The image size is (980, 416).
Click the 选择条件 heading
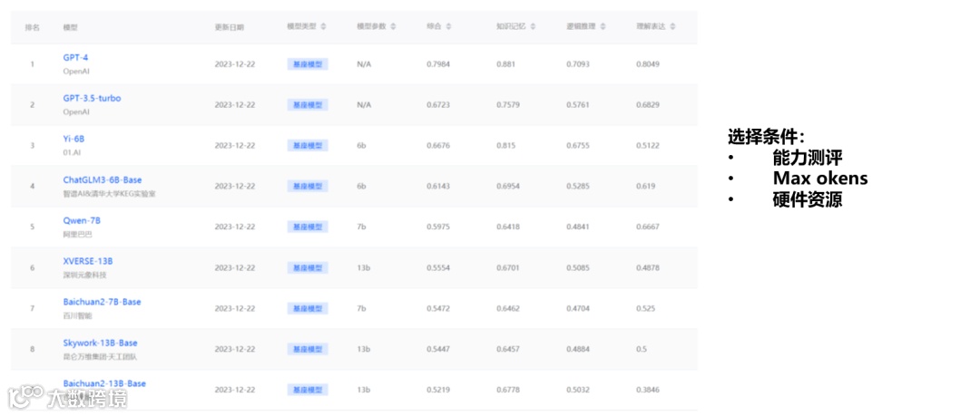coord(766,136)
